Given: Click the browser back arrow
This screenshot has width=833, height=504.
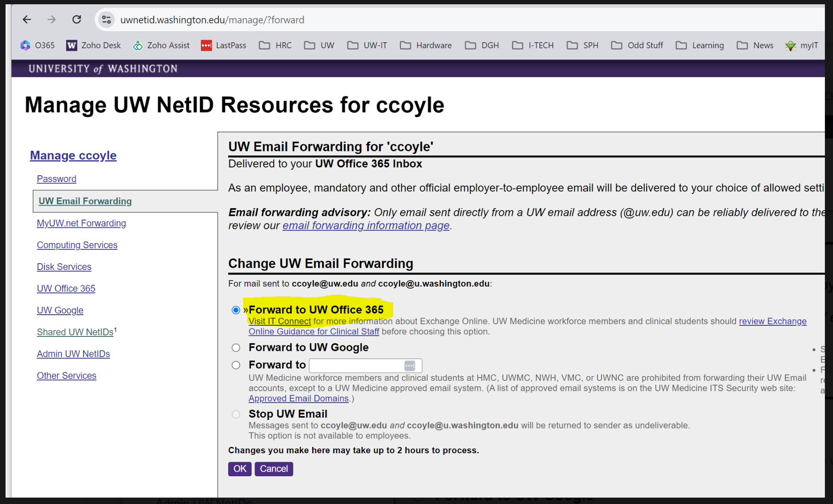Looking at the screenshot, I should click(x=27, y=20).
